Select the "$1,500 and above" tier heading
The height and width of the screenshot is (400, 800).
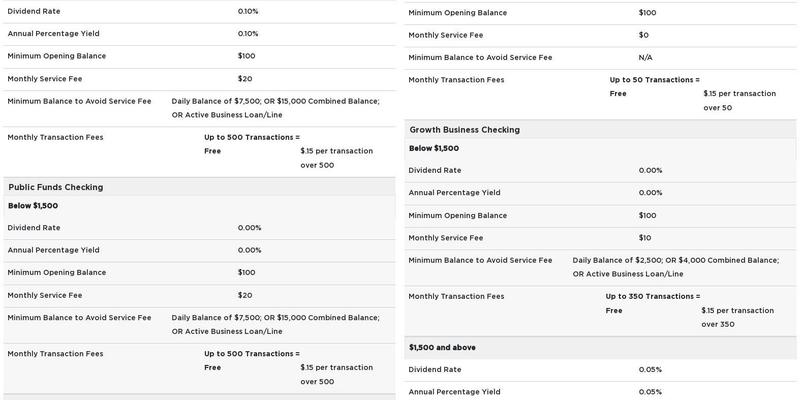click(x=442, y=347)
